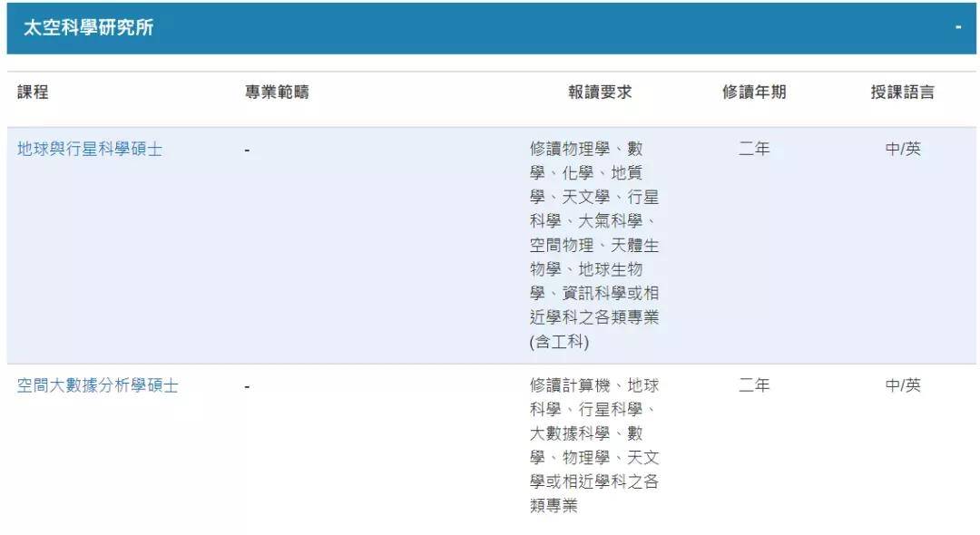The image size is (980, 535).
Task: Select the 修讀年期 column header
Action: pyautogui.click(x=754, y=92)
